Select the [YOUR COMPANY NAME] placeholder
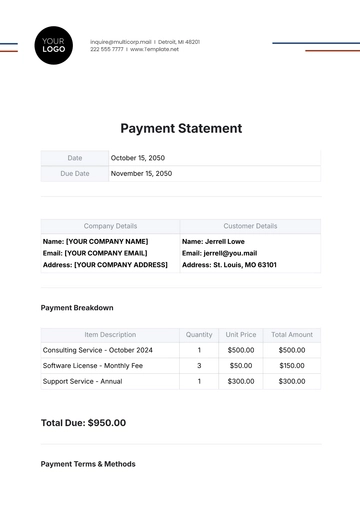This screenshot has height=509, width=360. (107, 241)
